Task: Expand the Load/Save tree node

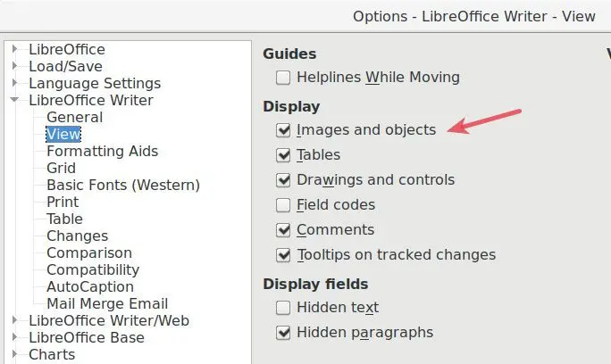Action: point(15,67)
